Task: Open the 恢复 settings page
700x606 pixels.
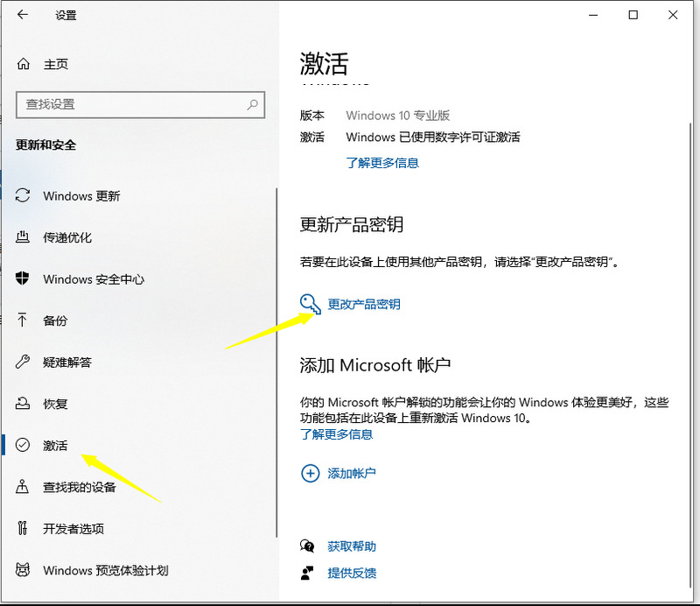Action: coord(55,405)
